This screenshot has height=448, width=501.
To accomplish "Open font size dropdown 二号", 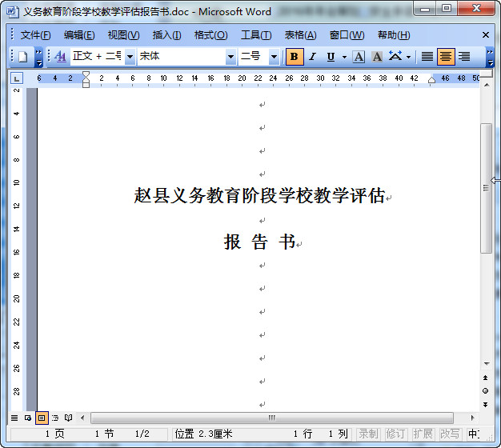I will click(274, 57).
